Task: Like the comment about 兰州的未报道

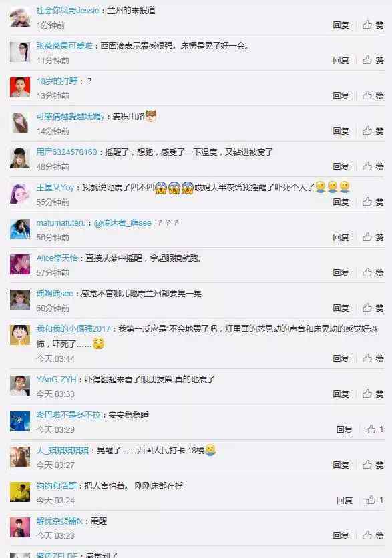Action: tap(373, 25)
